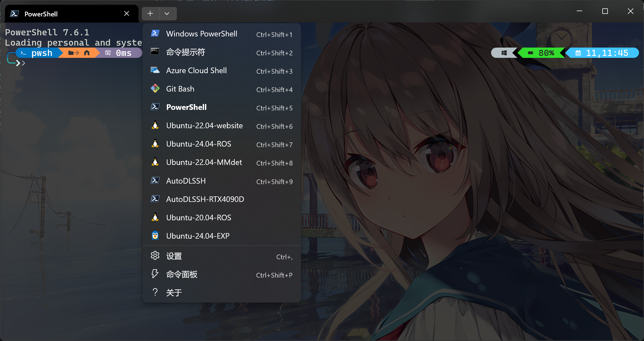Viewport: 644px width, 341px height.
Task: Click the pwsh prompt segment text
Action: pos(42,53)
